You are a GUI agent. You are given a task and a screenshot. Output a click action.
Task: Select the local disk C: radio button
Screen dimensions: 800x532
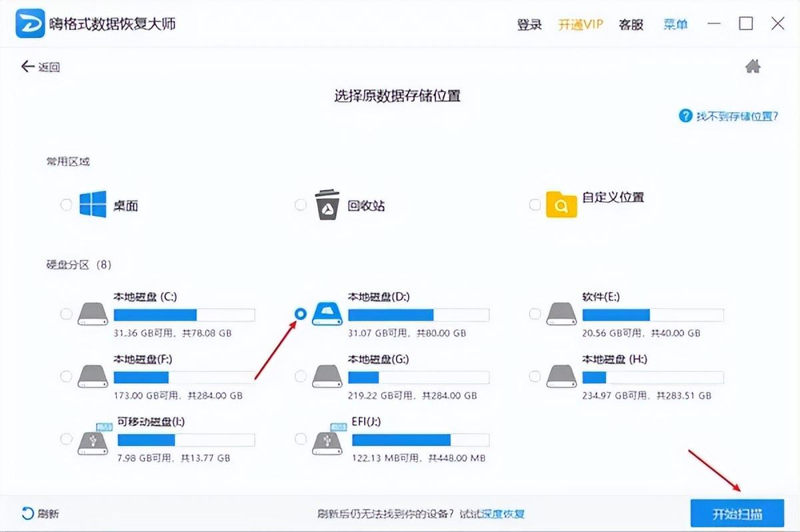point(66,314)
